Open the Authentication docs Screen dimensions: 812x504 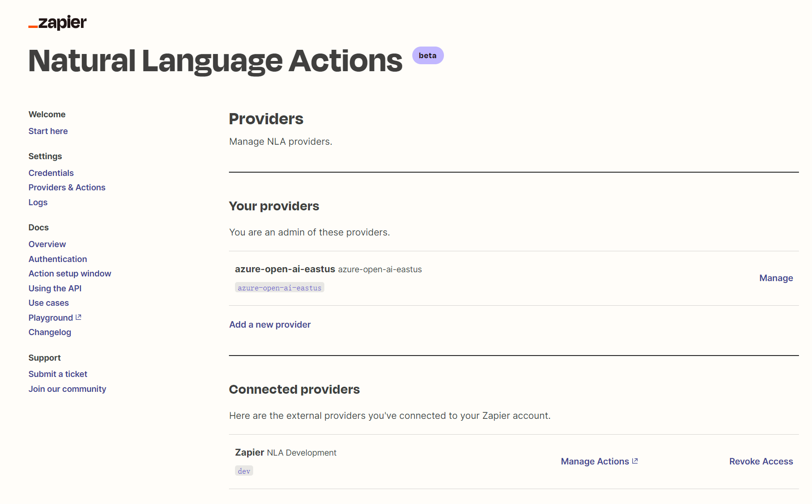click(58, 259)
